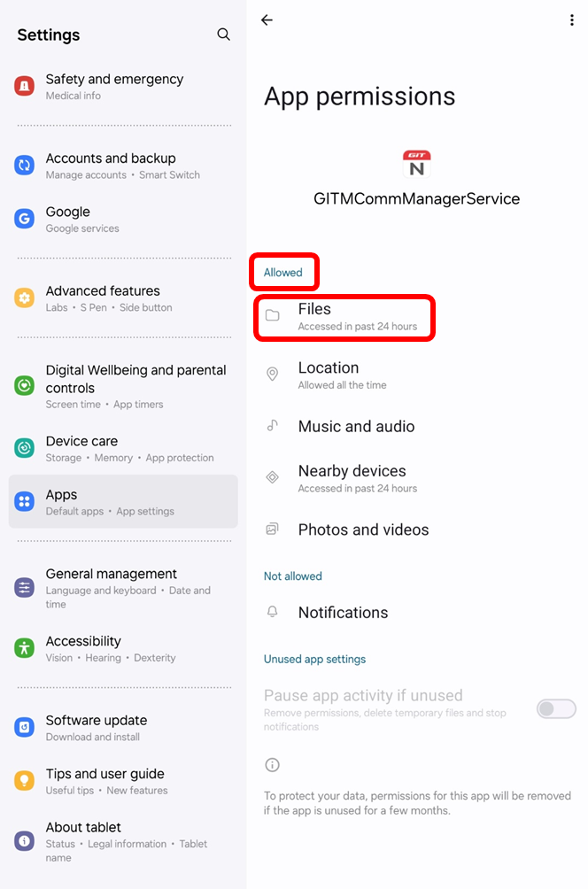588x889 pixels.
Task: Tap the info circle icon
Action: [x=272, y=765]
